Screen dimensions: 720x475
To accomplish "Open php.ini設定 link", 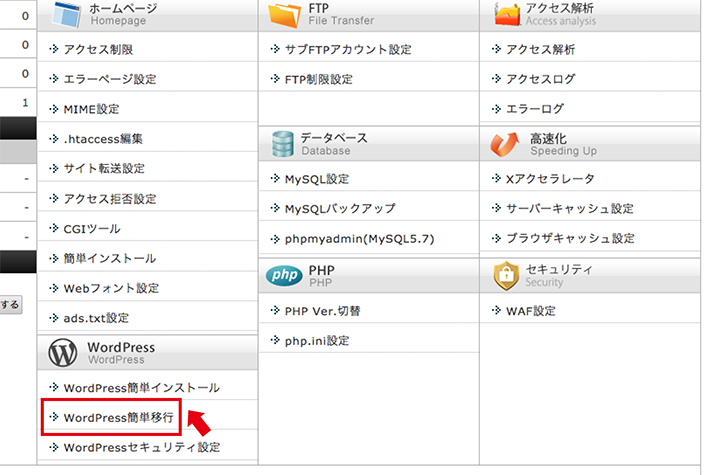I will pos(317,341).
